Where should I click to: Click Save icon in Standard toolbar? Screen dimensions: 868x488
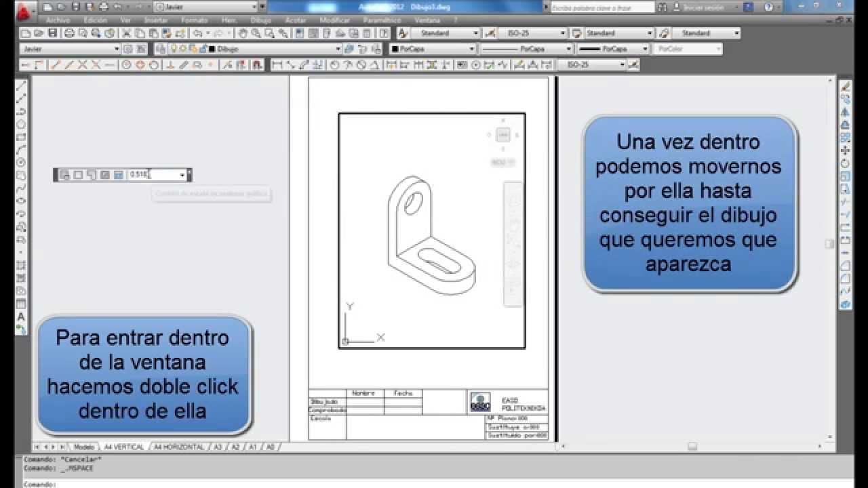point(53,33)
